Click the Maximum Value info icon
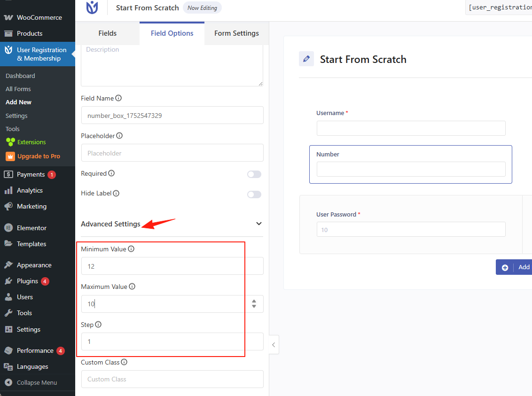 coord(132,287)
